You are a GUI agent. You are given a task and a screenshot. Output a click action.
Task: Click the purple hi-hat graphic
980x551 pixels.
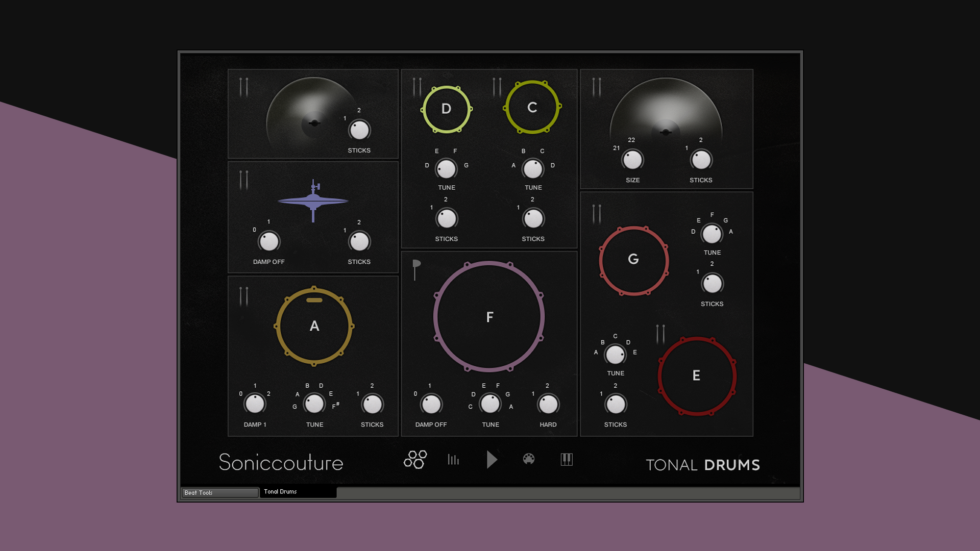[315, 202]
